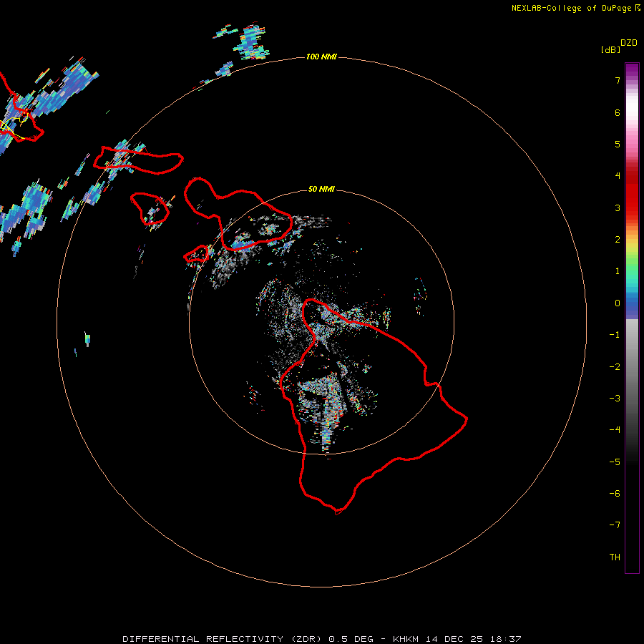Click the 4 value on the dB scale
The width and height of the screenshot is (644, 644).
click(618, 176)
